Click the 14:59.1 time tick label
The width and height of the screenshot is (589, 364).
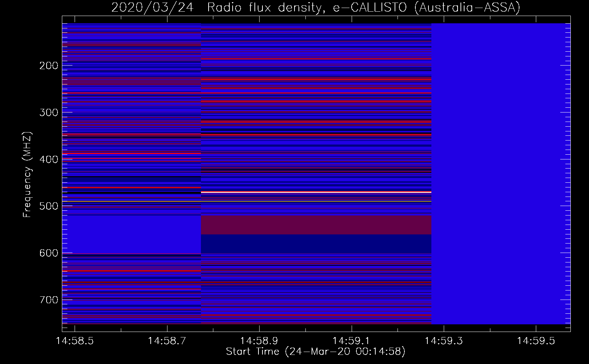point(351,341)
